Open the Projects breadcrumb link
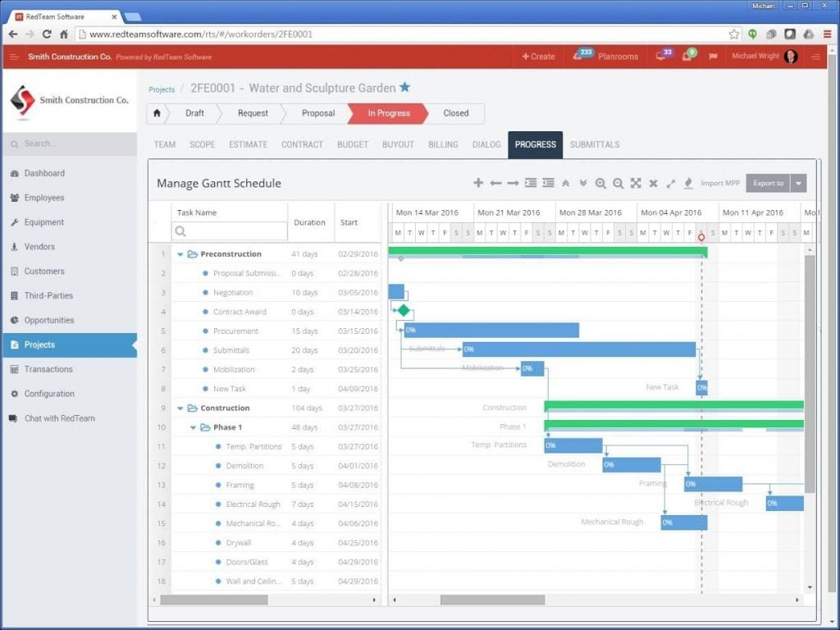This screenshot has height=630, width=840. [162, 89]
